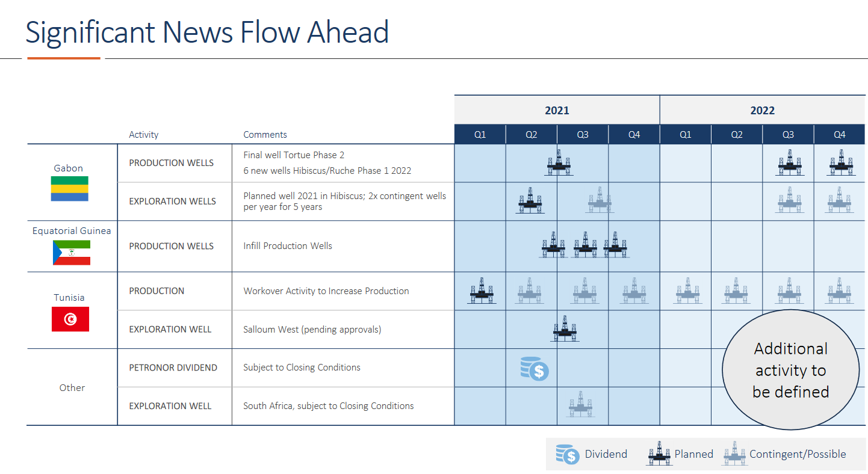The image size is (868, 474).
Task: Click the Contingent/Possible rig icon in the legend
Action: [734, 454]
